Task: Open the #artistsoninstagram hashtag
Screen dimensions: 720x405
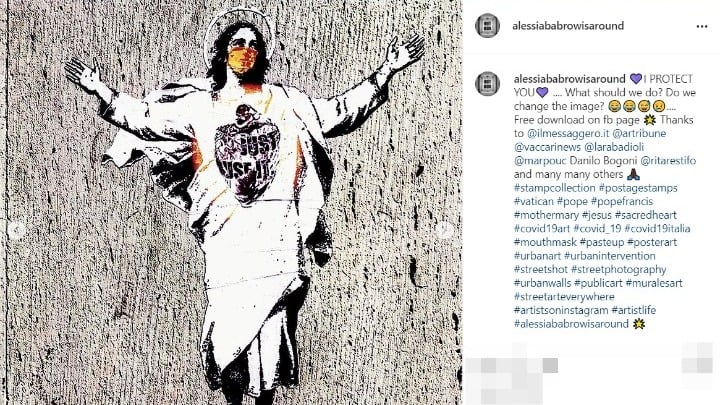Action: 561,310
